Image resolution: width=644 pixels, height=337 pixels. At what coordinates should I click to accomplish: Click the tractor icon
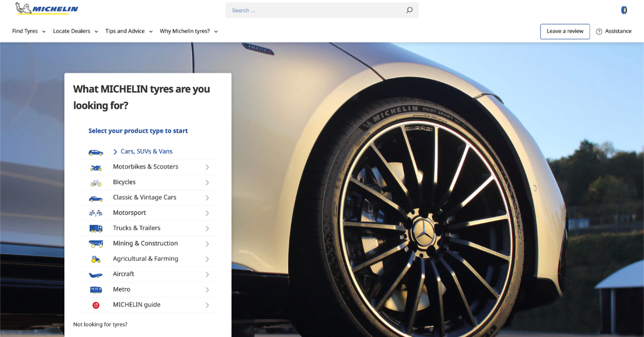[96, 259]
